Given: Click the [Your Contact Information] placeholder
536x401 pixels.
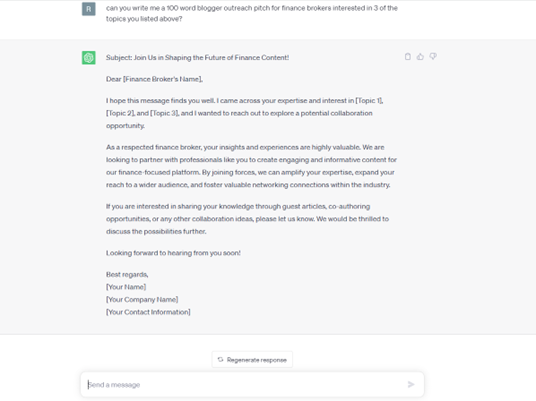Looking at the screenshot, I should [x=148, y=312].
